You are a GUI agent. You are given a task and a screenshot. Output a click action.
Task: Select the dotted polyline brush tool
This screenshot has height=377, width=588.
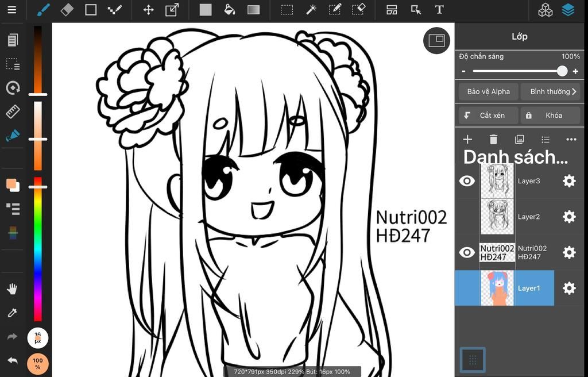tap(114, 10)
